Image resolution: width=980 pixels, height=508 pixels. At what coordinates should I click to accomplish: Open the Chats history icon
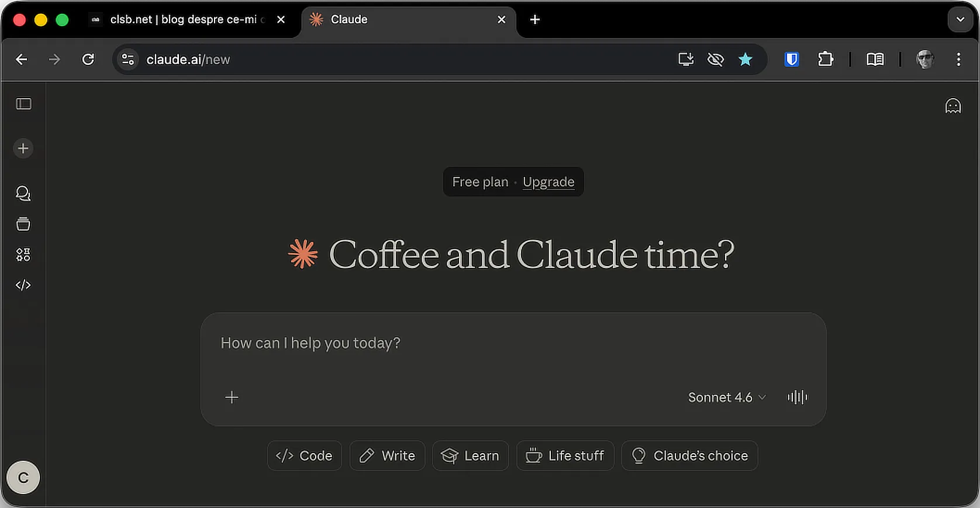coord(23,193)
